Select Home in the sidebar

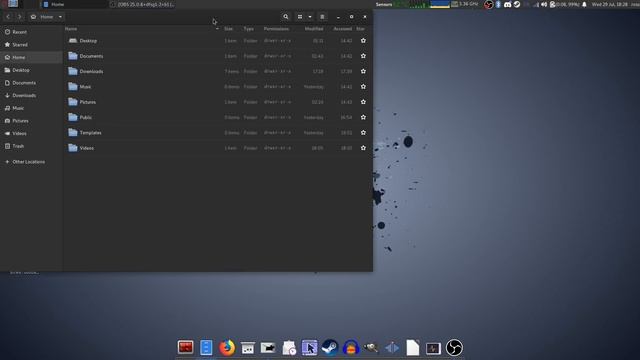click(31, 57)
